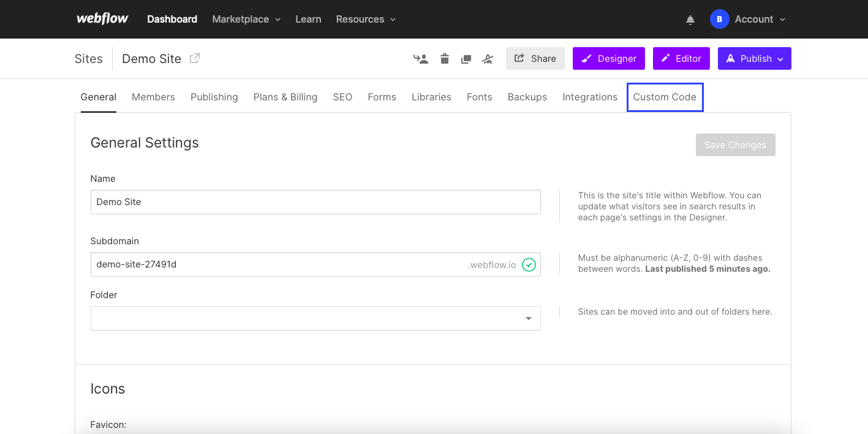Click the Webflow logo
Viewport: 868px width, 434px height.
102,18
